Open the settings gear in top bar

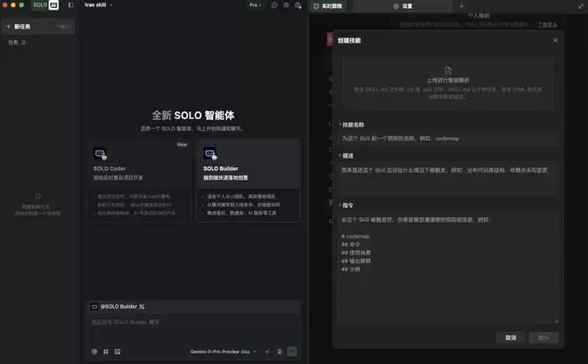pos(286,5)
